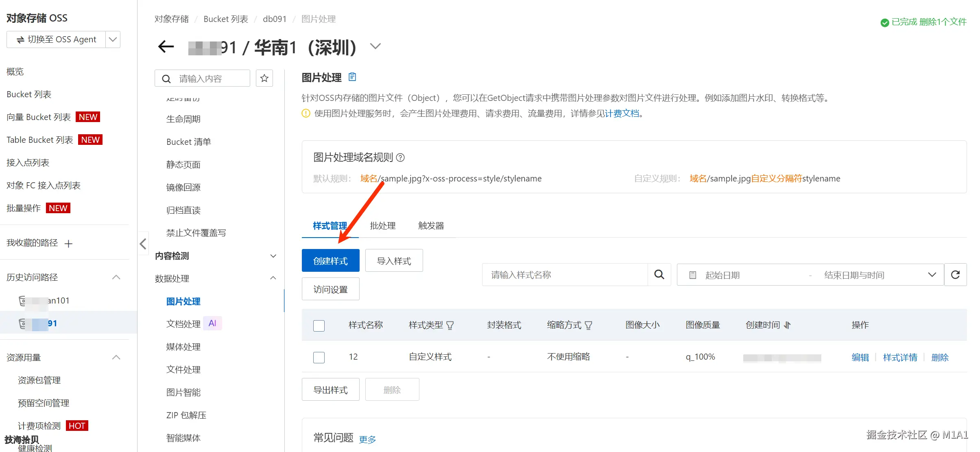Click the 结束日期与时间 field
The image size is (980, 452).
point(854,275)
